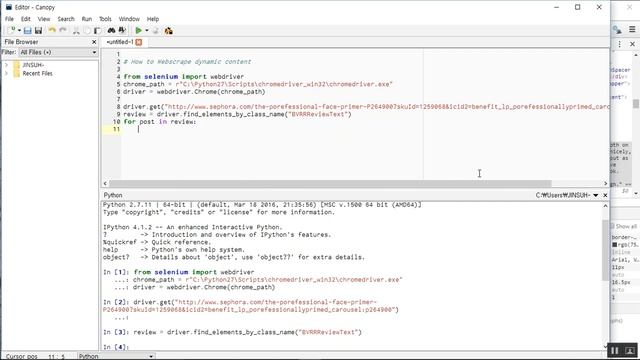
Task: Copy selection using toolbar icon
Action: (x=87, y=31)
